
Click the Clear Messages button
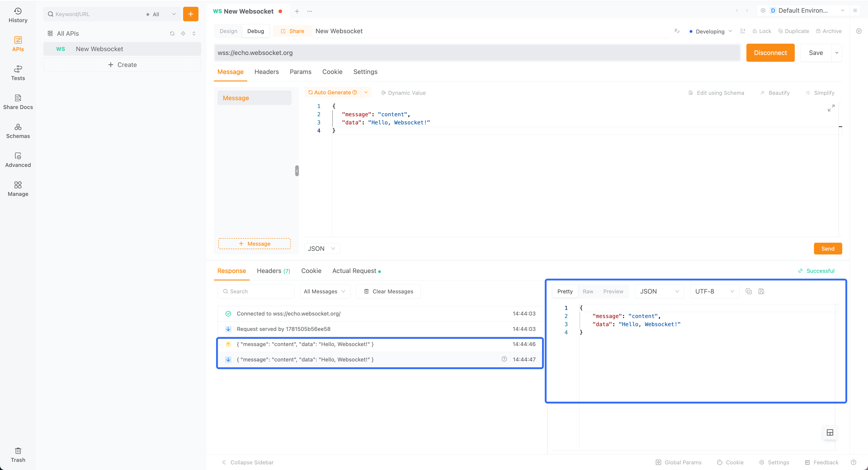(388, 291)
